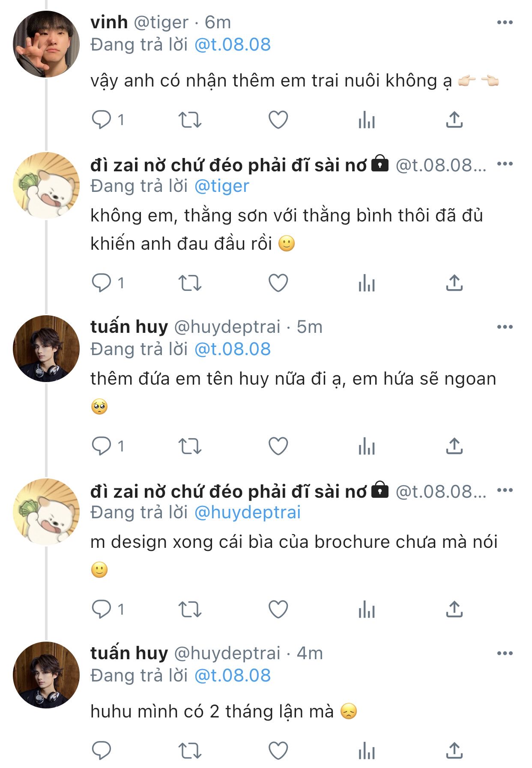Open vinh's profile picture
The image size is (532, 768).
[x=46, y=44]
